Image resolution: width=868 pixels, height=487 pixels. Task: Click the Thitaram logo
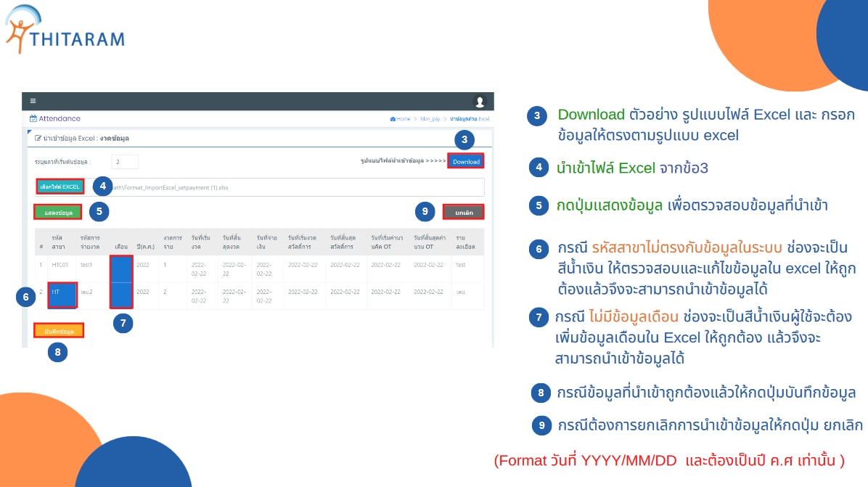click(65, 30)
